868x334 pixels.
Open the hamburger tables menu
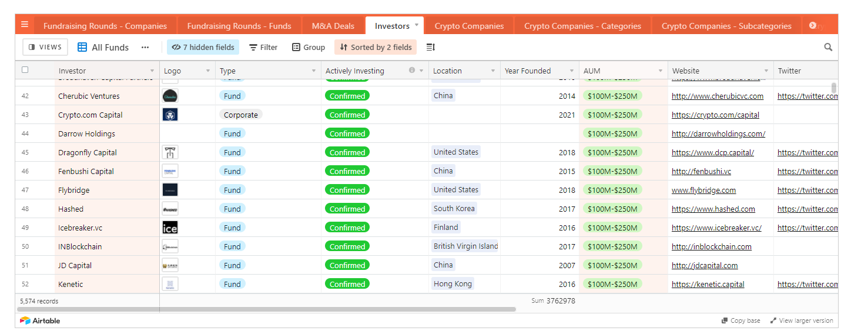click(24, 25)
